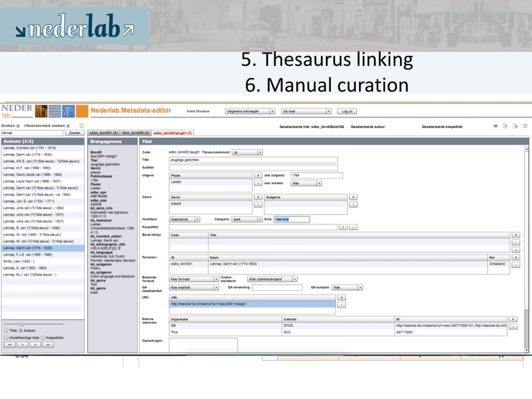This screenshot has height=399, width=532.
Task: Click the Druk field containing 1ste druk
Action: [292, 219]
